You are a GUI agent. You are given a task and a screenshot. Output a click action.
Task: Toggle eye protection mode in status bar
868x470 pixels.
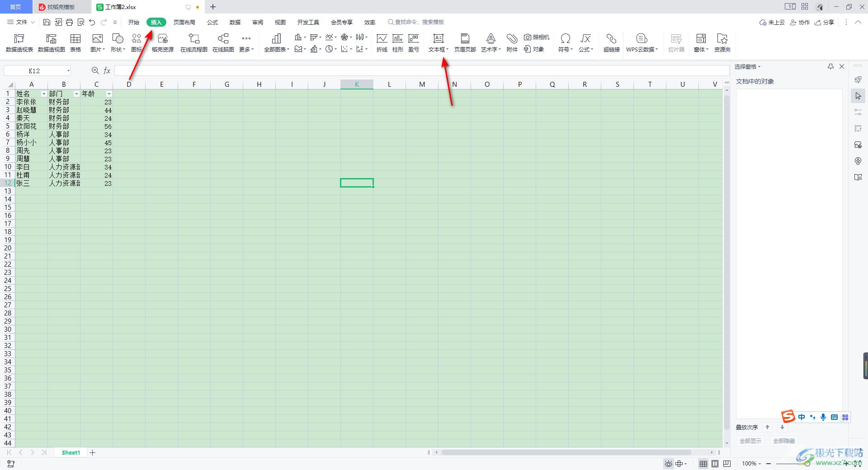668,464
